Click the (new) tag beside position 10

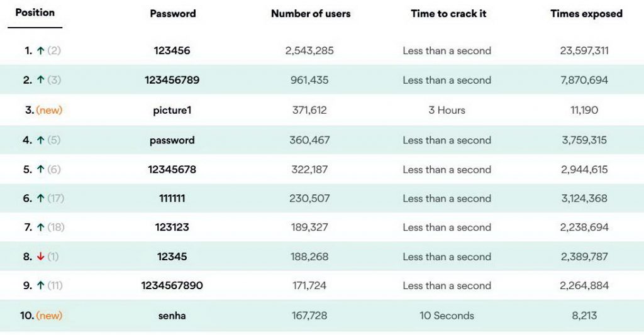(x=49, y=316)
